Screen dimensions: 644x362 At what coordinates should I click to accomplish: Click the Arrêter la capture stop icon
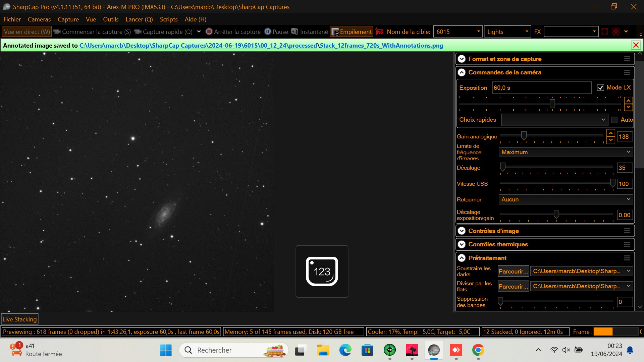click(209, 32)
